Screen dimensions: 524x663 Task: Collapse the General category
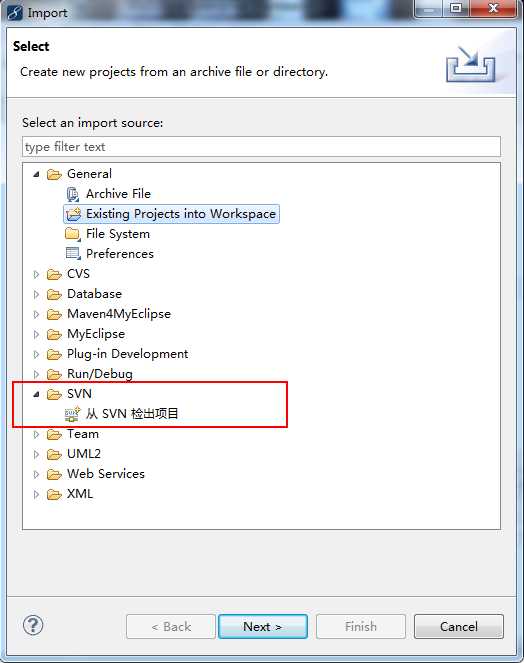pyautogui.click(x=36, y=174)
